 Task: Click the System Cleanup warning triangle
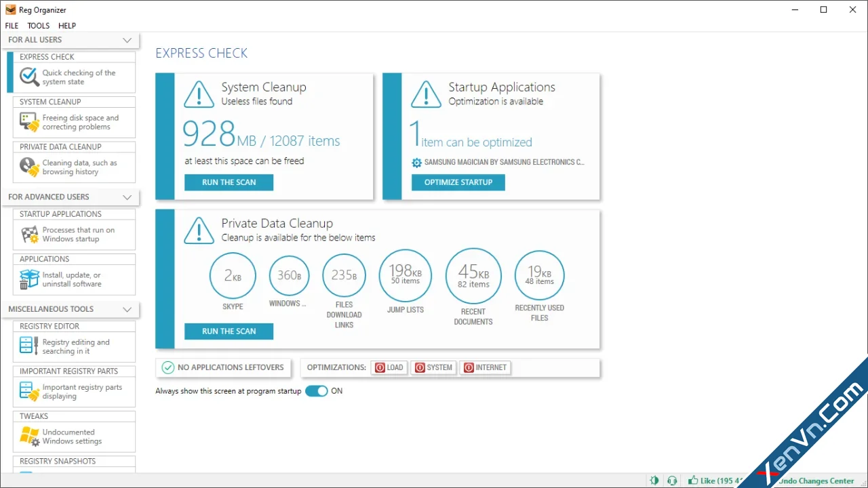199,94
